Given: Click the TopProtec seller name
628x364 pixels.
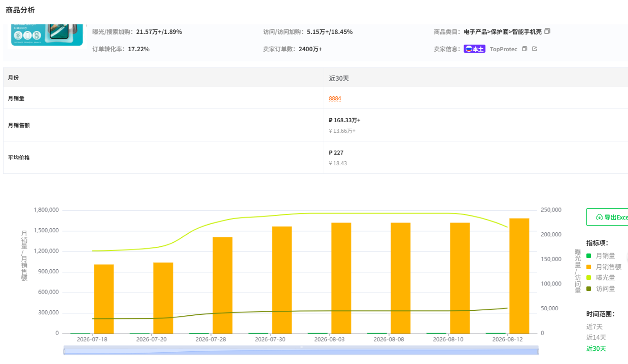Looking at the screenshot, I should (x=504, y=49).
